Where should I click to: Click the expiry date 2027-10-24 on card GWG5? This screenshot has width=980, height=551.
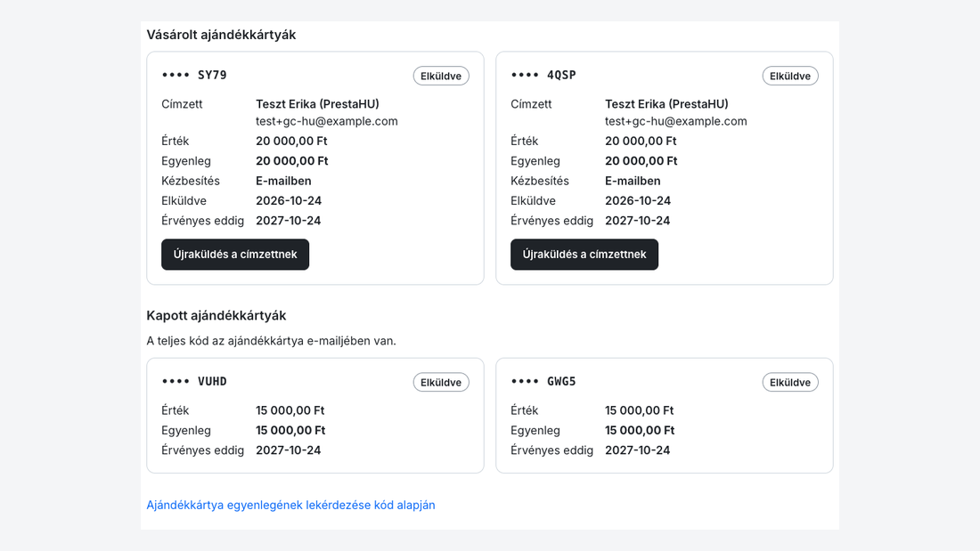(x=638, y=450)
